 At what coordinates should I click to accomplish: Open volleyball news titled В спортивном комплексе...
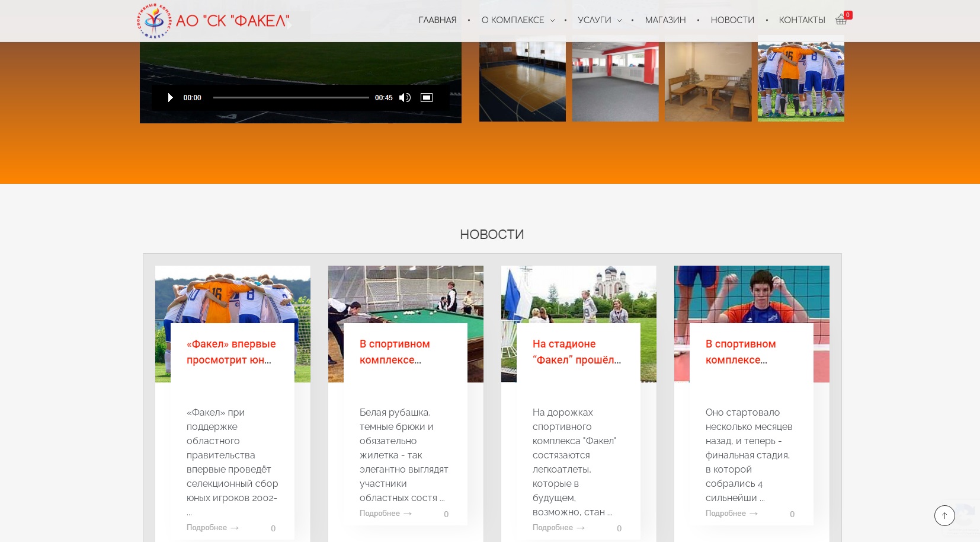pyautogui.click(x=741, y=352)
